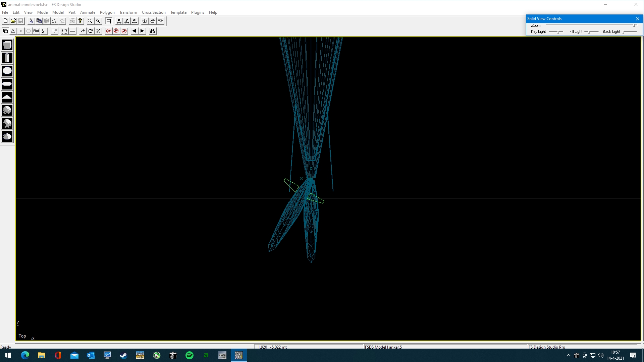
Task: Add a box primitive from left toolbar
Action: point(7,45)
